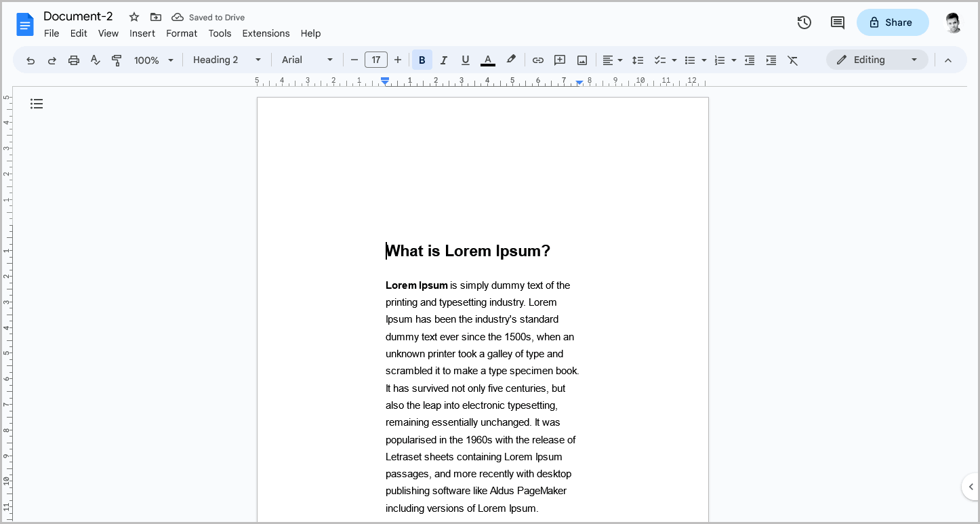Add a comment

(x=560, y=60)
